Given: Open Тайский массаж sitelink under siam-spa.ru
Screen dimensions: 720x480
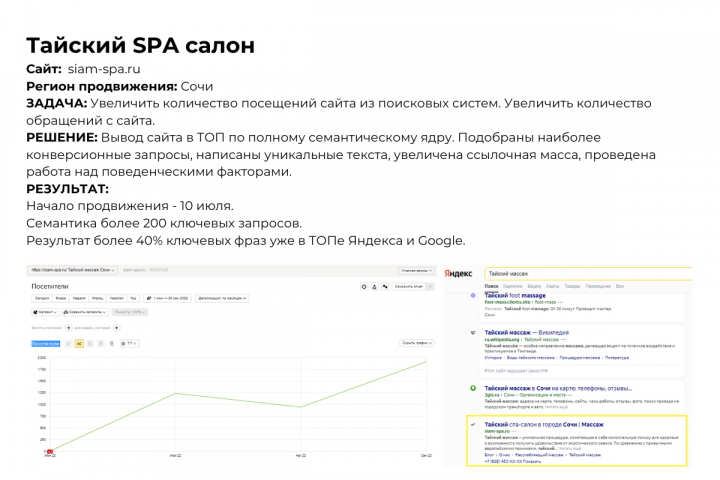Looking at the screenshot, I should point(585,455).
